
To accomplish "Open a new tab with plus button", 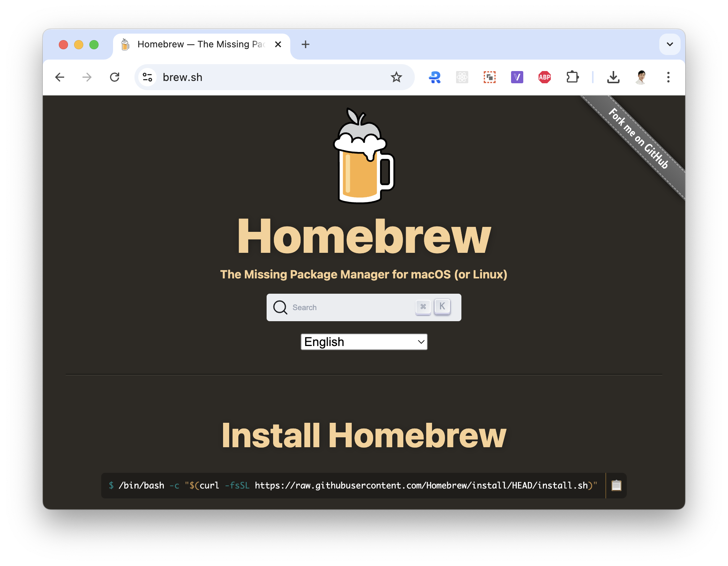I will coord(305,44).
